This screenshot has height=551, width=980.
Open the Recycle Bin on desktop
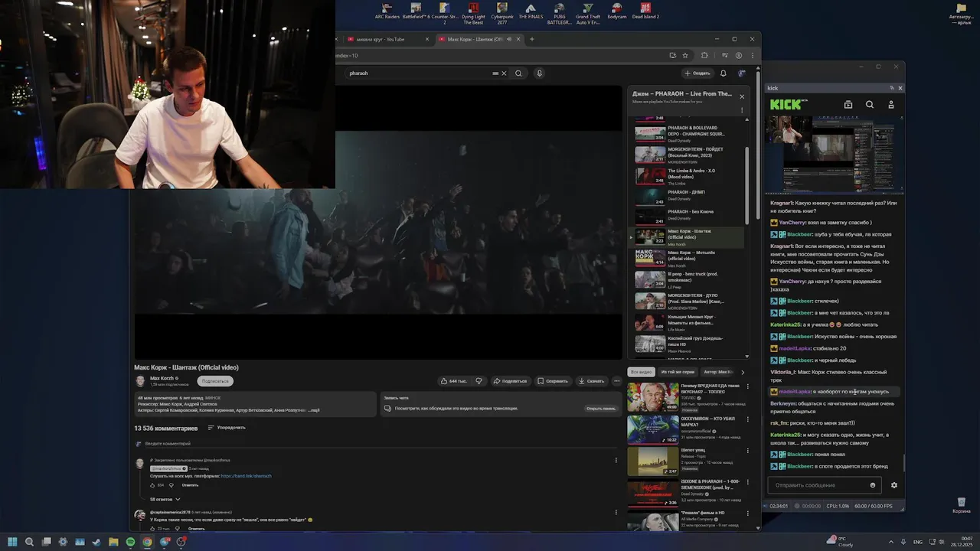961,505
